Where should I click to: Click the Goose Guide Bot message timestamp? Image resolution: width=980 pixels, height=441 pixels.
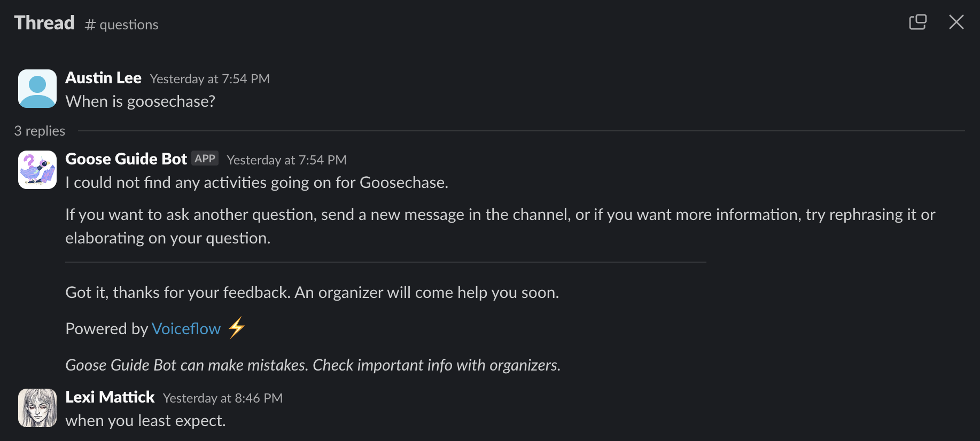pyautogui.click(x=286, y=160)
